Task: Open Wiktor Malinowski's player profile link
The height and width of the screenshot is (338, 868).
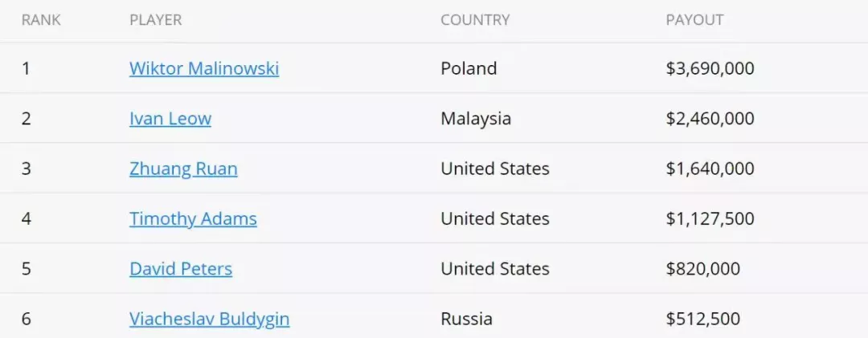Action: [x=204, y=68]
